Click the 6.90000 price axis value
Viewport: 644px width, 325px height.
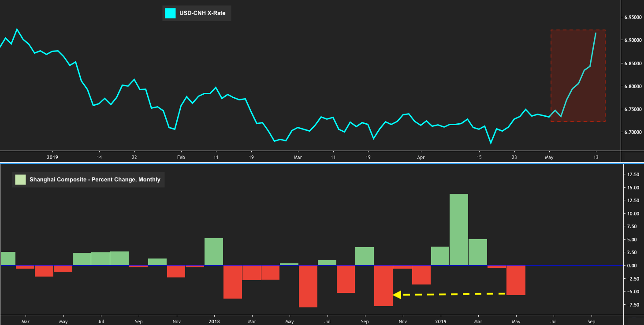(x=633, y=40)
